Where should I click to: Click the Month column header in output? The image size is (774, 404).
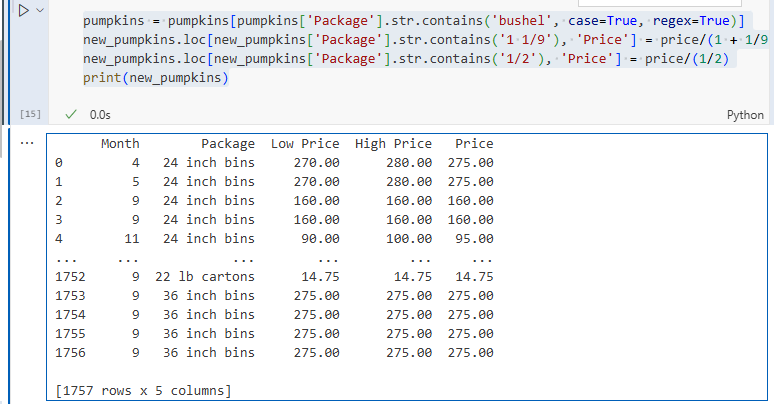120,144
